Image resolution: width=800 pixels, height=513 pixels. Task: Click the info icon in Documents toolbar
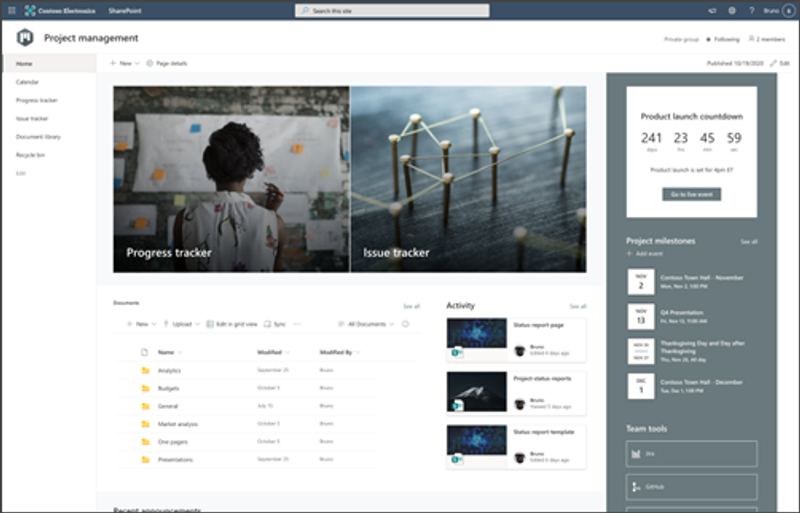(x=405, y=324)
